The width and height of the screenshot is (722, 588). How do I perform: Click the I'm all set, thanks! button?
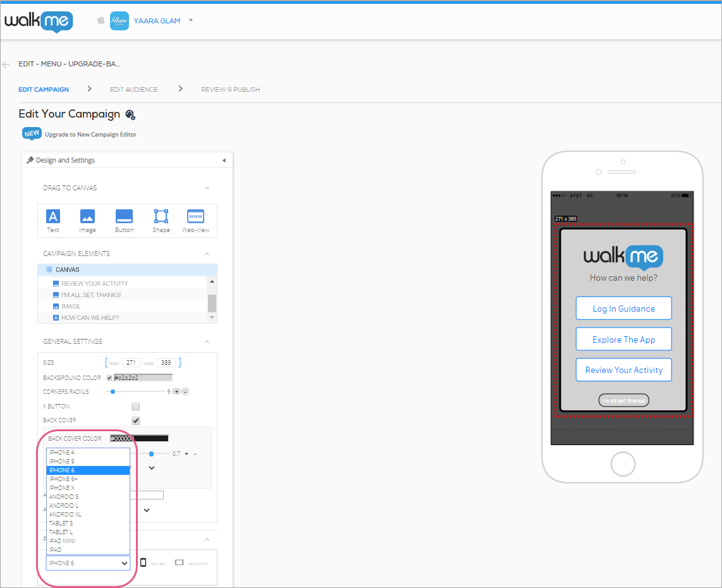pos(623,401)
